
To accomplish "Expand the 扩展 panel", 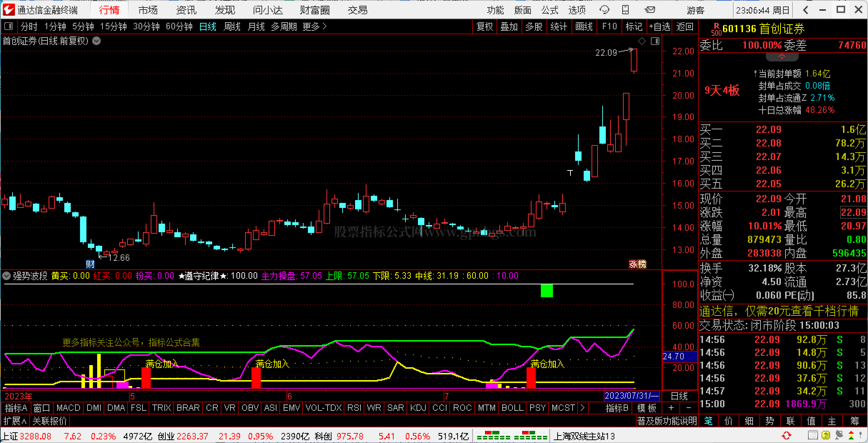I will pos(15,421).
